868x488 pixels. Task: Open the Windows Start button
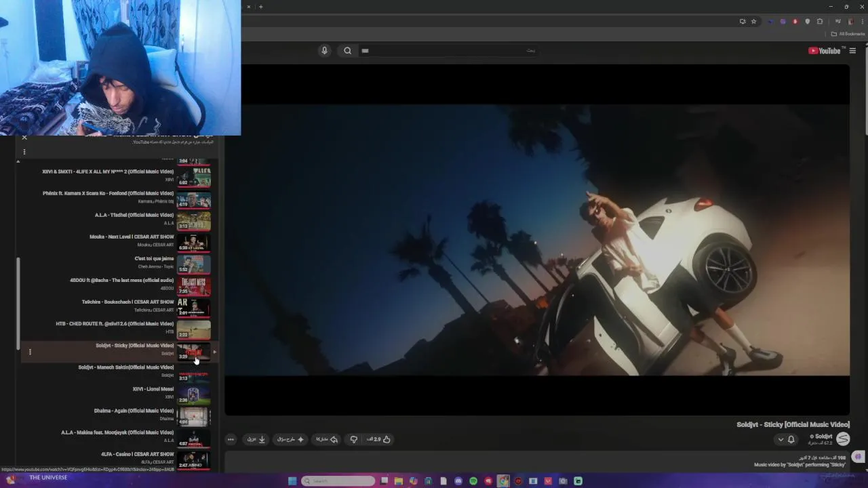coord(292,481)
